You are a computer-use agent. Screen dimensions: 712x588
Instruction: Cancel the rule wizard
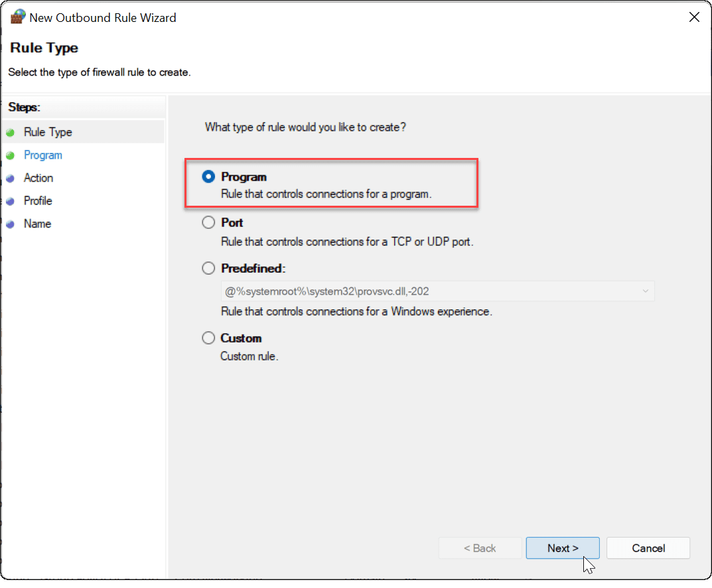648,548
